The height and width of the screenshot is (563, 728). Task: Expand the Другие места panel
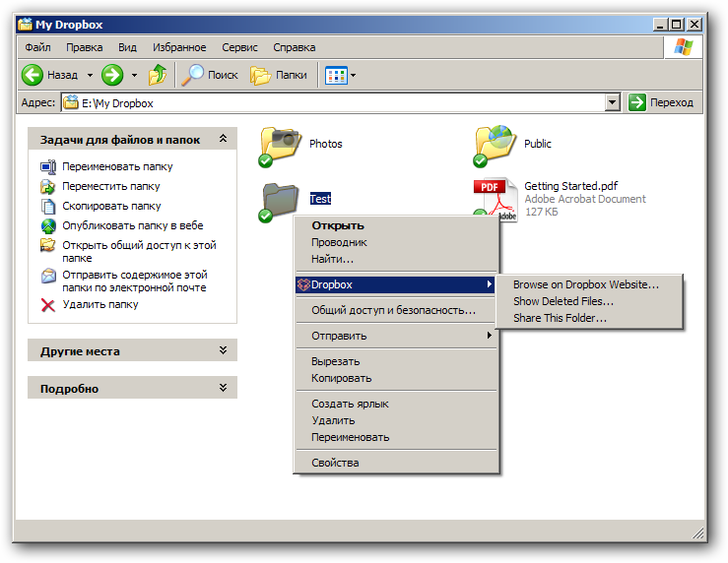[x=223, y=350]
